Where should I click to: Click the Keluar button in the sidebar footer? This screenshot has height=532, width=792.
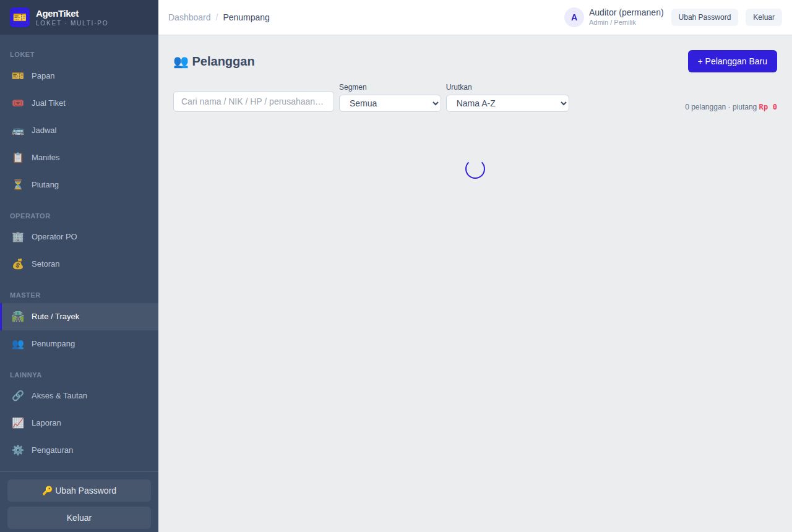point(79,518)
